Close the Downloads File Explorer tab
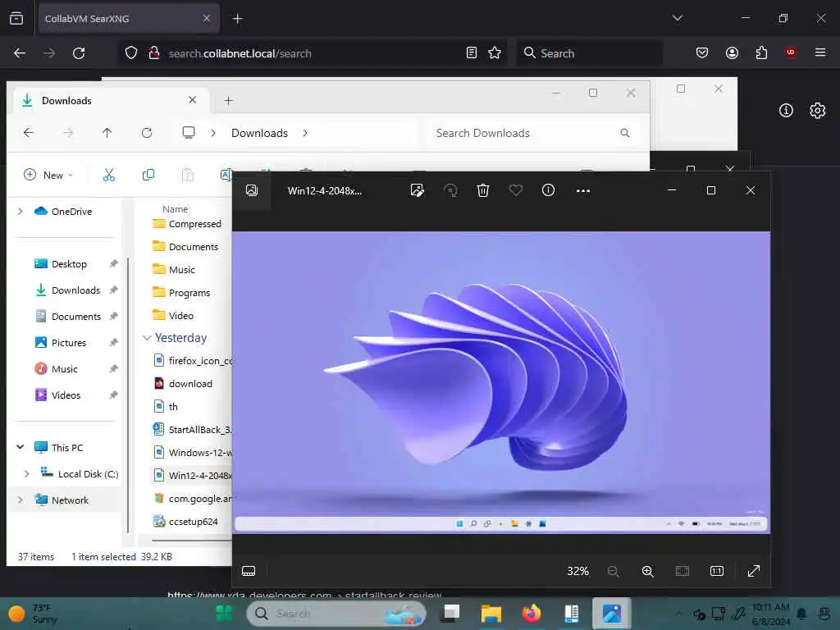Screen dimensions: 840x630 tap(192, 100)
